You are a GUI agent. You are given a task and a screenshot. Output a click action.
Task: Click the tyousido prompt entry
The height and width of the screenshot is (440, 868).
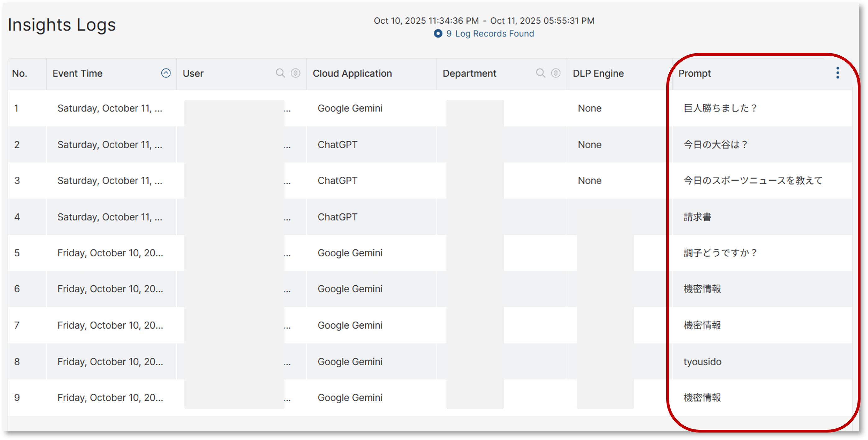[702, 362]
